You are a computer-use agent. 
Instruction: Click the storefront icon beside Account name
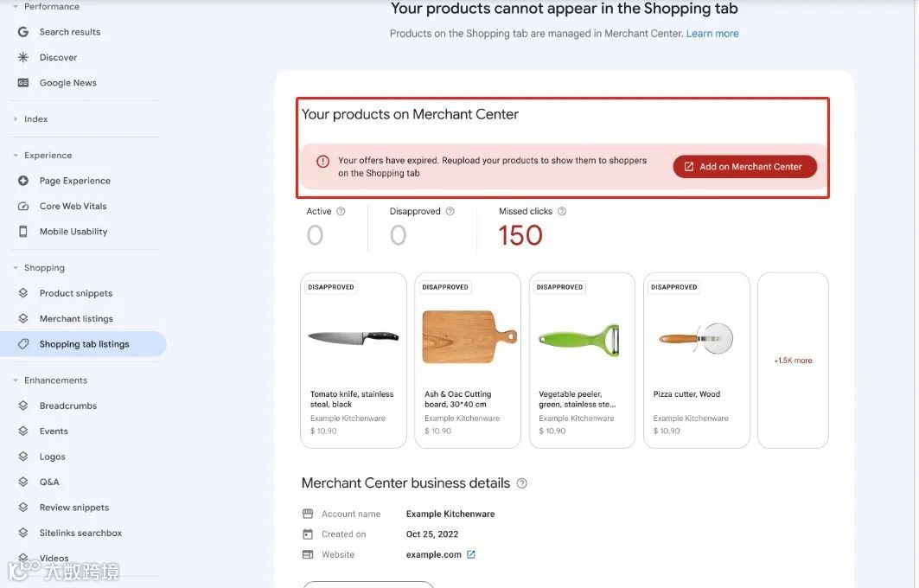coord(308,514)
